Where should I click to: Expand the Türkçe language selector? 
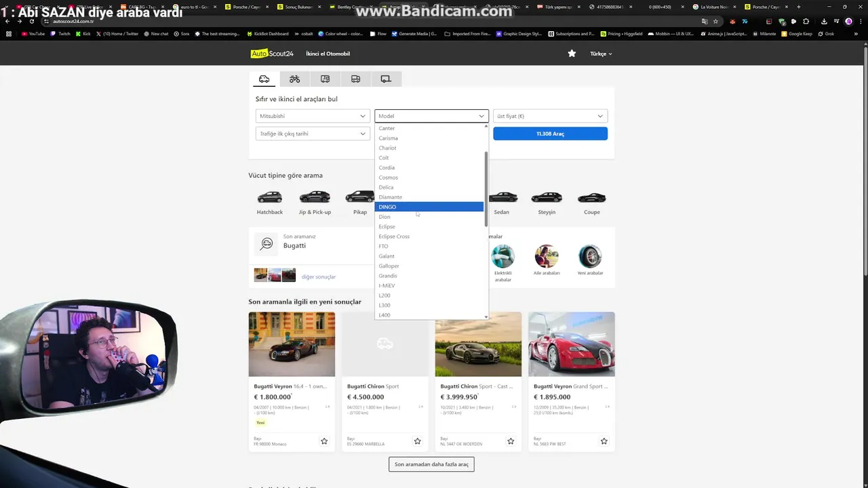point(601,54)
